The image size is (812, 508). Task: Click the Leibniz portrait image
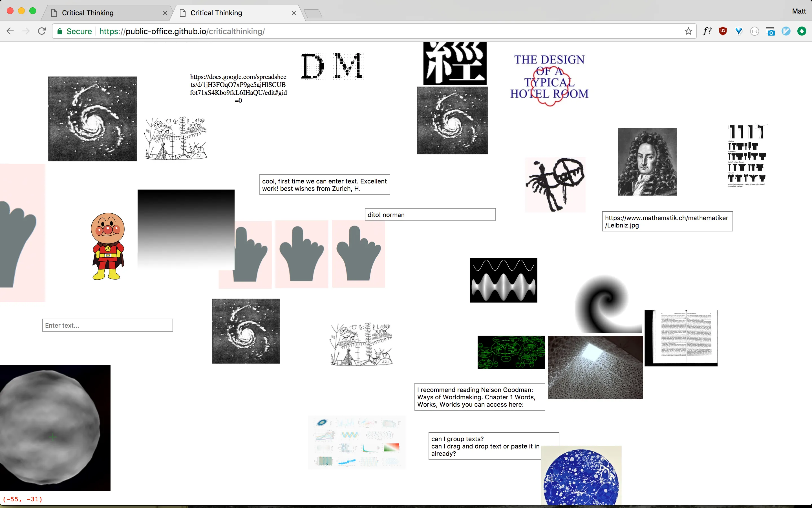coord(647,162)
